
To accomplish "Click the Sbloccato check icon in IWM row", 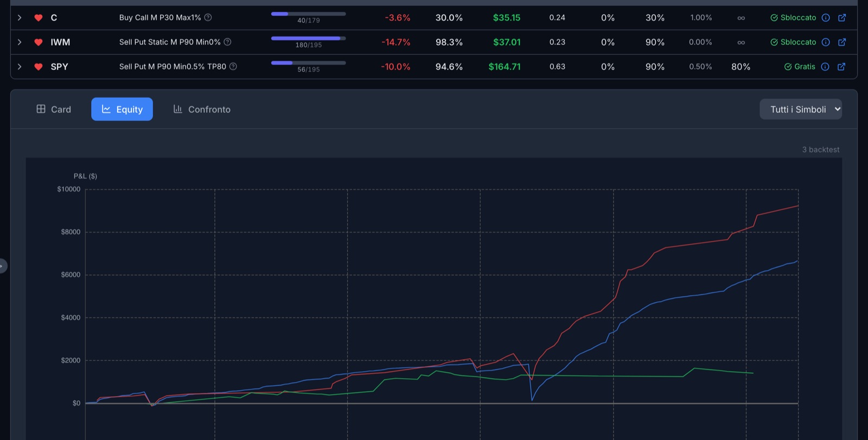I will pyautogui.click(x=774, y=42).
